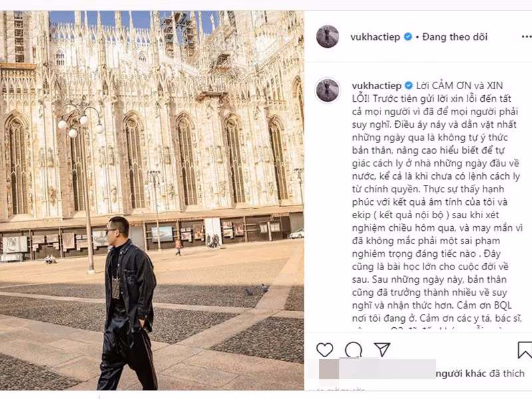Viewport: 532px width, 399px height.
Task: Like the post with the heart icon
Action: click(x=325, y=350)
